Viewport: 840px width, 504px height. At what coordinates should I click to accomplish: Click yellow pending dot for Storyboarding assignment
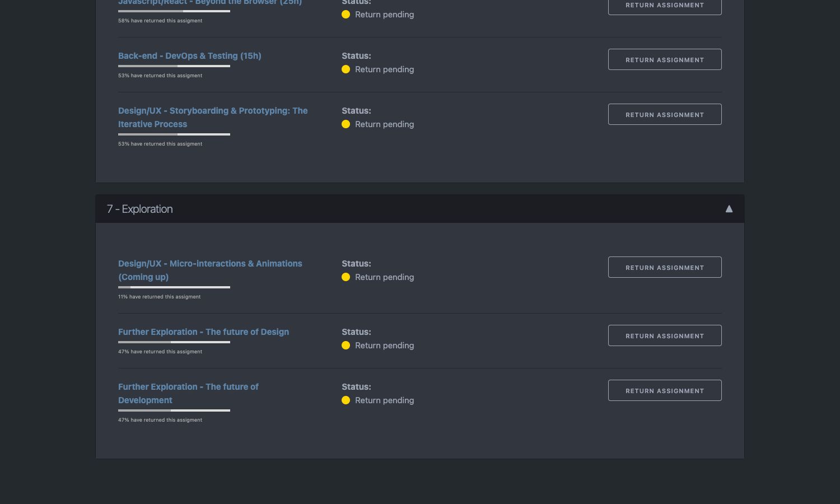coord(346,124)
